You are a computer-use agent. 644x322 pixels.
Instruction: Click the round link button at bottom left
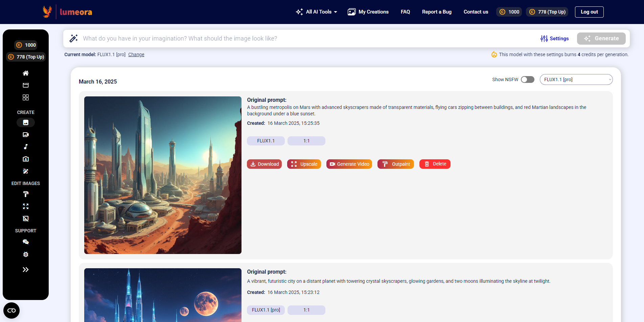pos(11,310)
